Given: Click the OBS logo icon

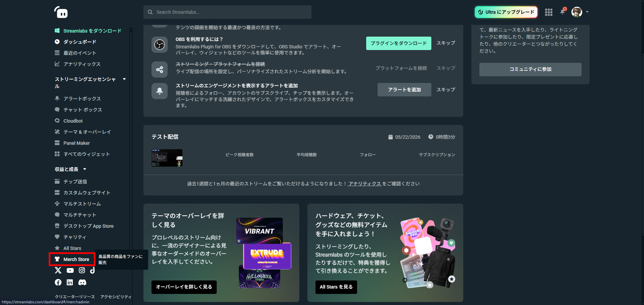Looking at the screenshot, I should [160, 45].
